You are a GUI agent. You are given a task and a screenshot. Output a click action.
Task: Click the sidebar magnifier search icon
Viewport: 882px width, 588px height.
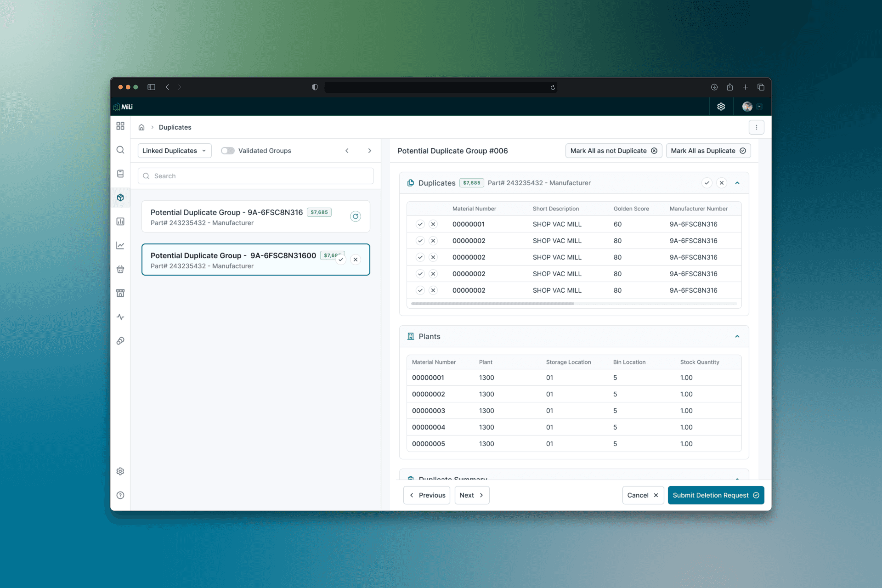coord(120,150)
